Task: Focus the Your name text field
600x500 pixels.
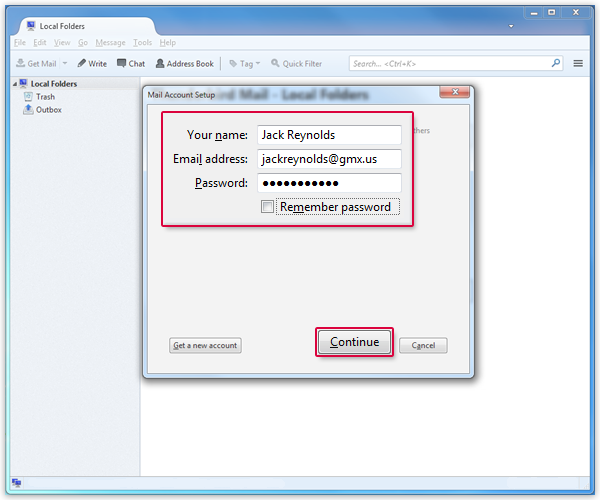Action: [329, 135]
